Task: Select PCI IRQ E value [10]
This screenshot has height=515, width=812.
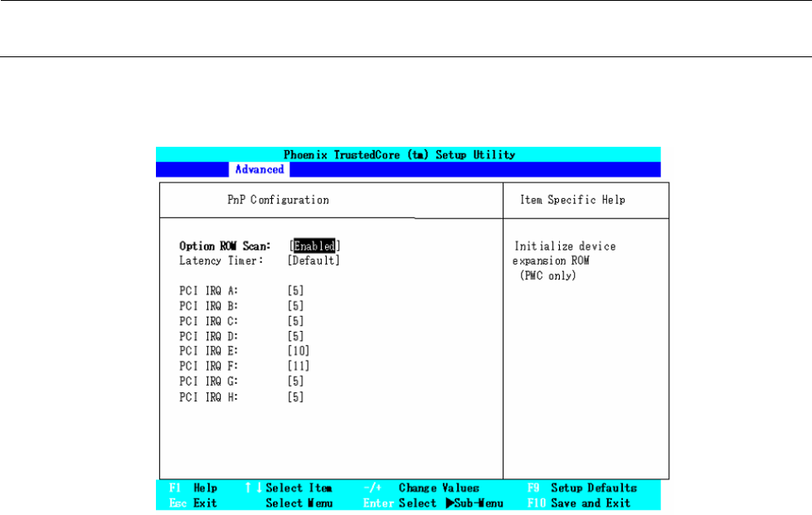Action: [299, 351]
